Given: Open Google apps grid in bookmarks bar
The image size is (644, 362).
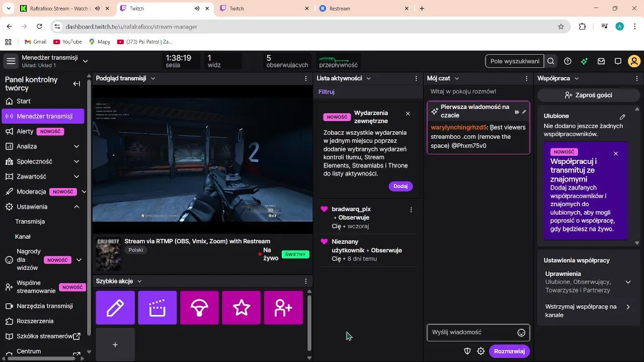Looking at the screenshot, I should (x=8, y=42).
